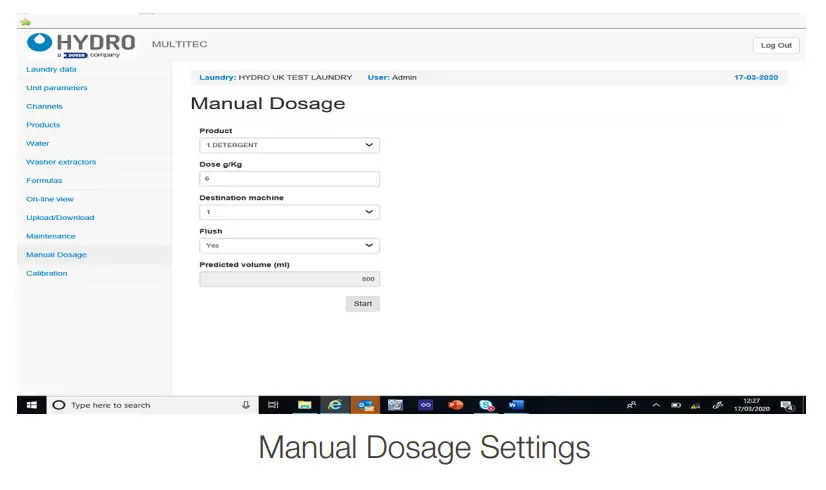Click the Predicted volume (ml) field

coord(289,279)
